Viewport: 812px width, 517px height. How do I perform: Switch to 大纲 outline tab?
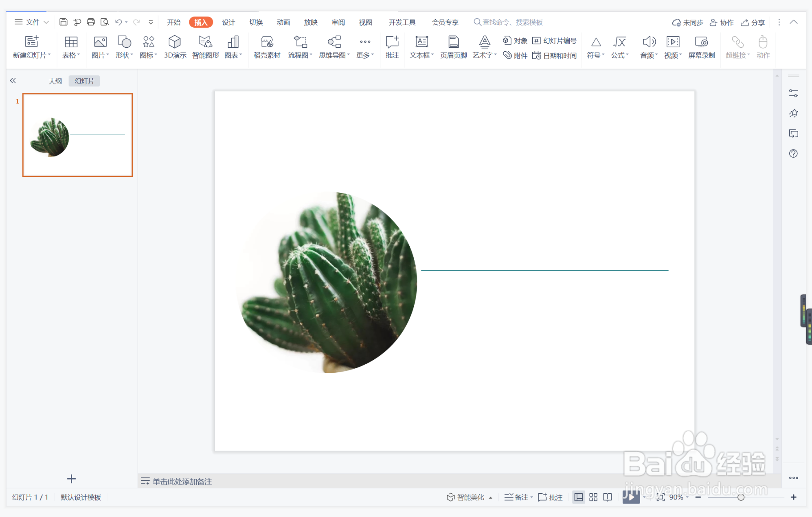tap(55, 81)
